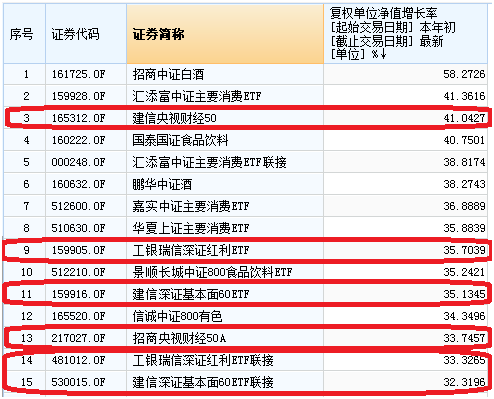494x399 pixels.
Task: Select growth value 41.0427
Action: point(464,118)
